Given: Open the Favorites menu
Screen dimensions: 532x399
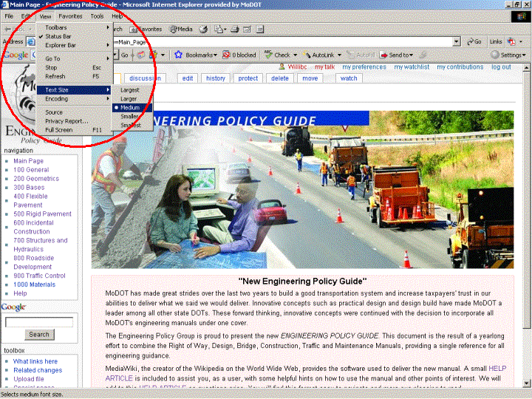Looking at the screenshot, I should point(70,16).
